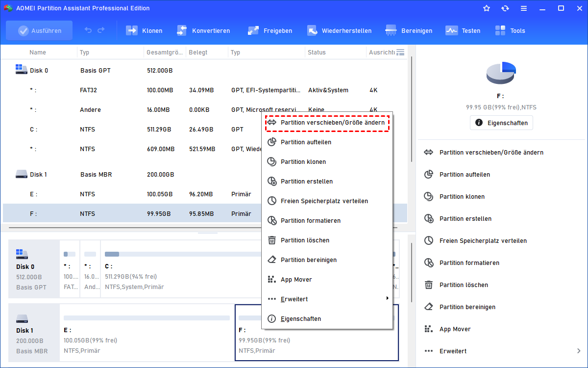Open the Testen tool
The image size is (588, 368).
pos(451,30)
